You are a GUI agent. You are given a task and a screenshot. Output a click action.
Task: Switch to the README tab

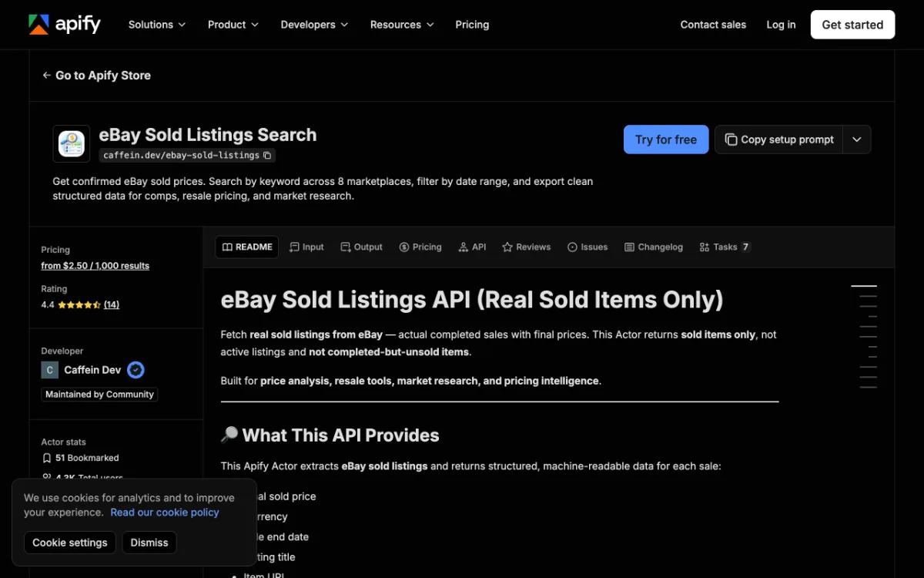pyautogui.click(x=247, y=247)
